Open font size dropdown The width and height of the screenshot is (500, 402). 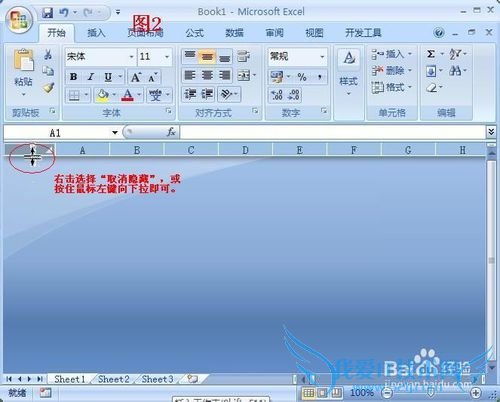(x=167, y=57)
